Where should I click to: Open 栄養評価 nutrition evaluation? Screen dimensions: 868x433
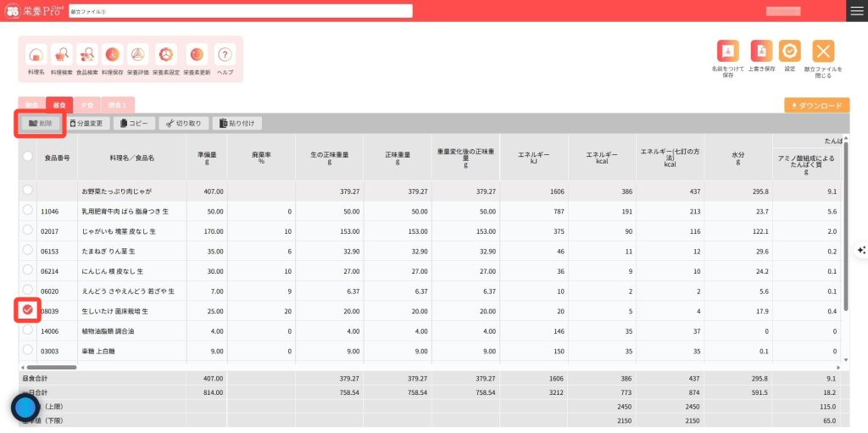tap(138, 56)
